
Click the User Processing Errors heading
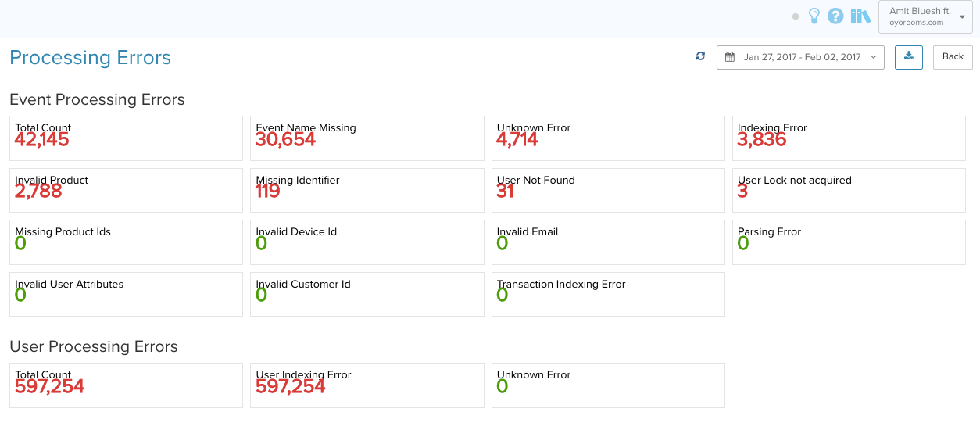[94, 347]
